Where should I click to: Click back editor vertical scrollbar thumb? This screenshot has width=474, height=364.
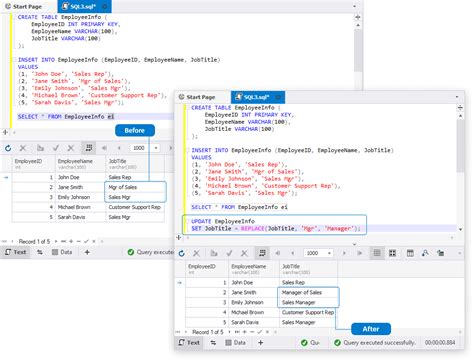tap(358, 50)
